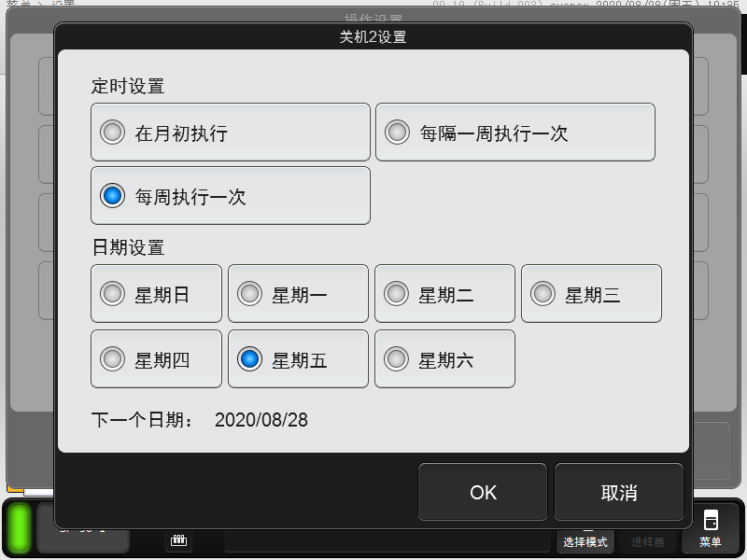Screen dimensions: 747x560
Task: Click the 下一个日期 value 2020/08/28
Action: click(x=261, y=420)
